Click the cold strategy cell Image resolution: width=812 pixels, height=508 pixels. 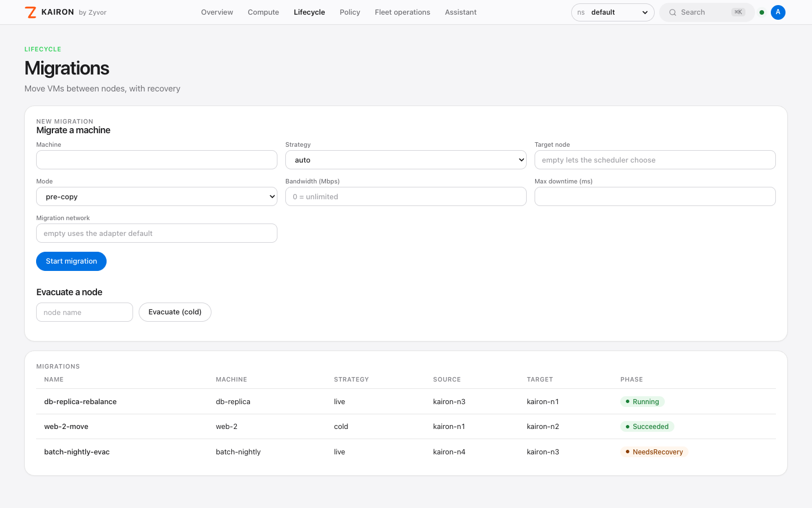tap(341, 427)
